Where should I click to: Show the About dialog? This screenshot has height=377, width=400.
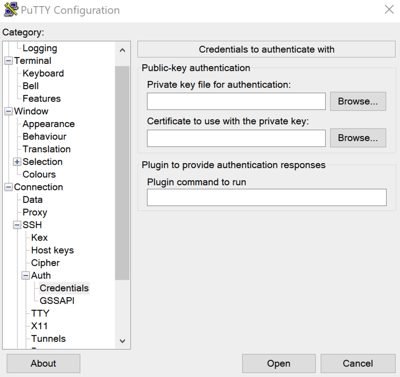[x=43, y=363]
